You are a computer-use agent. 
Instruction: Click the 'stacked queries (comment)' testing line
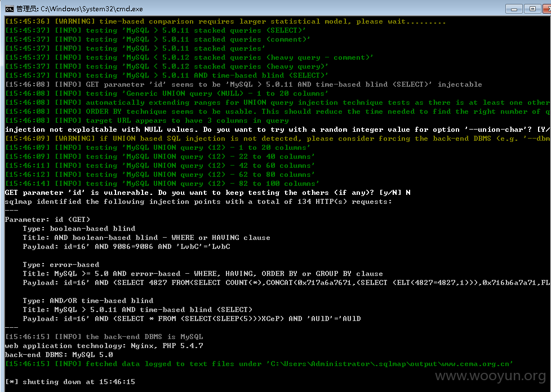[157, 39]
